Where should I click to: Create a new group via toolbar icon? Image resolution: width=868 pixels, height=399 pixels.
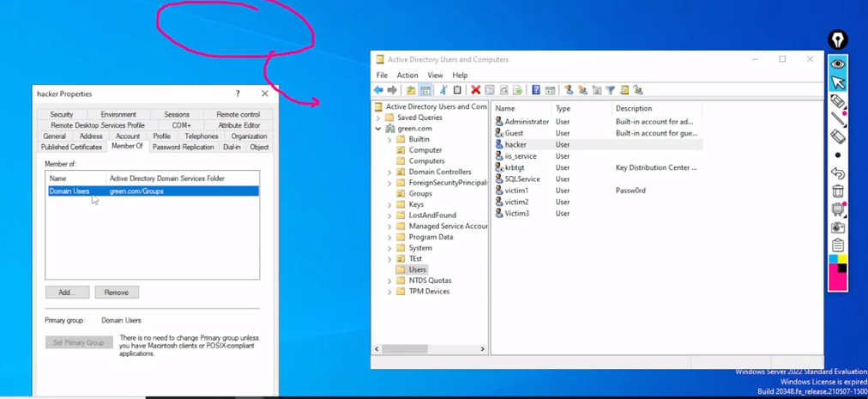click(x=582, y=90)
